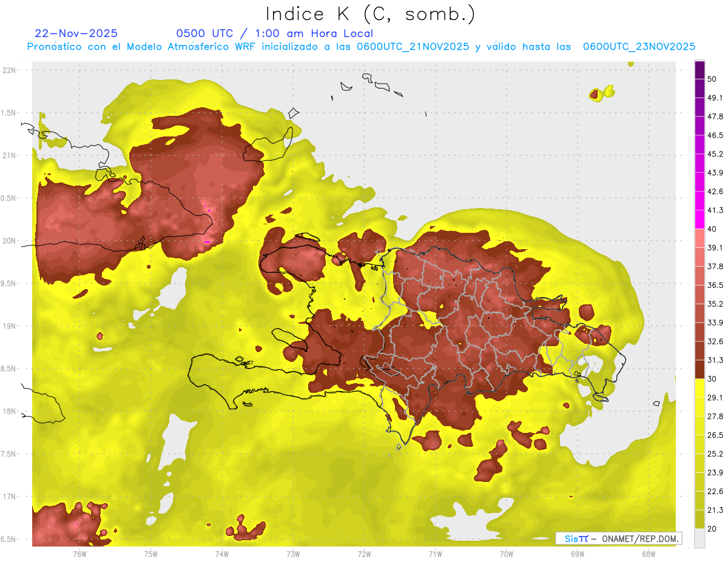Click the "39.1" value on the color scale
Screen dimensions: 728x562
715,248
